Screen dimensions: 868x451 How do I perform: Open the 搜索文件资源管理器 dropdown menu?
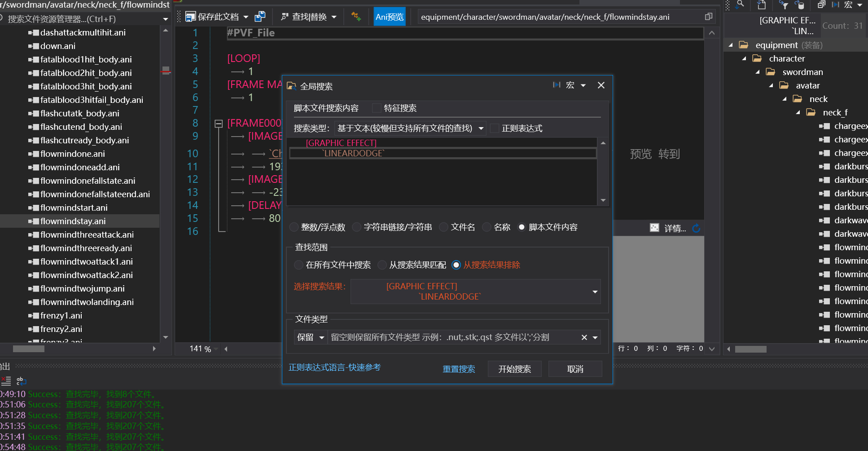(166, 19)
